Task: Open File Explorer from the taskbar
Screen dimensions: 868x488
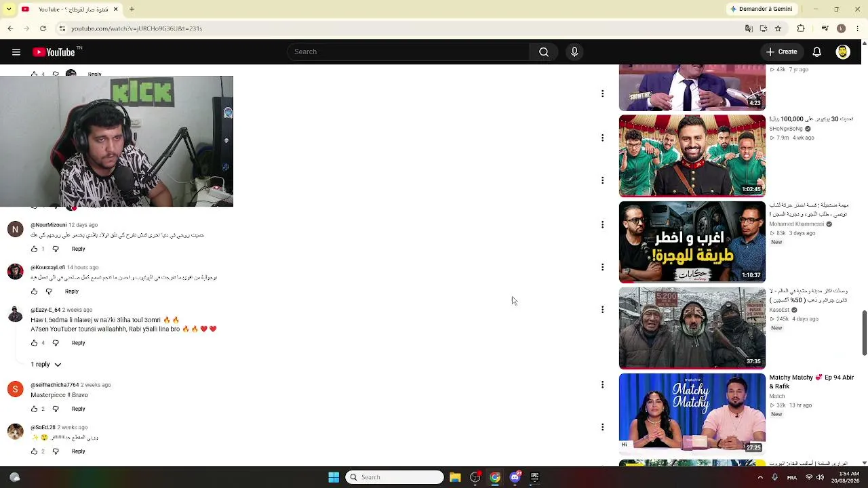Action: pos(455,477)
